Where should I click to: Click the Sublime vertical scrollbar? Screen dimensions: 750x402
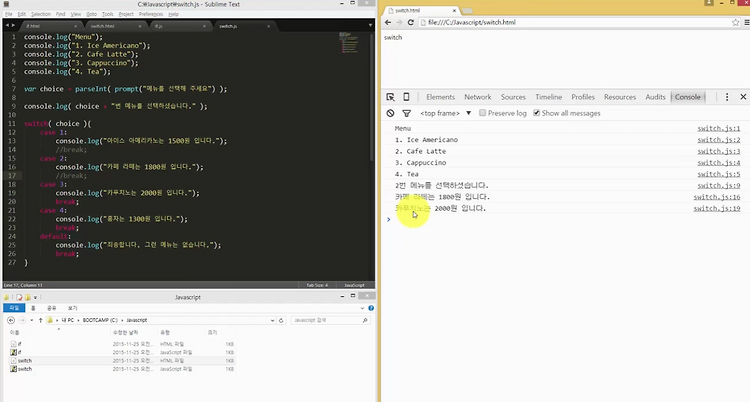[x=373, y=96]
